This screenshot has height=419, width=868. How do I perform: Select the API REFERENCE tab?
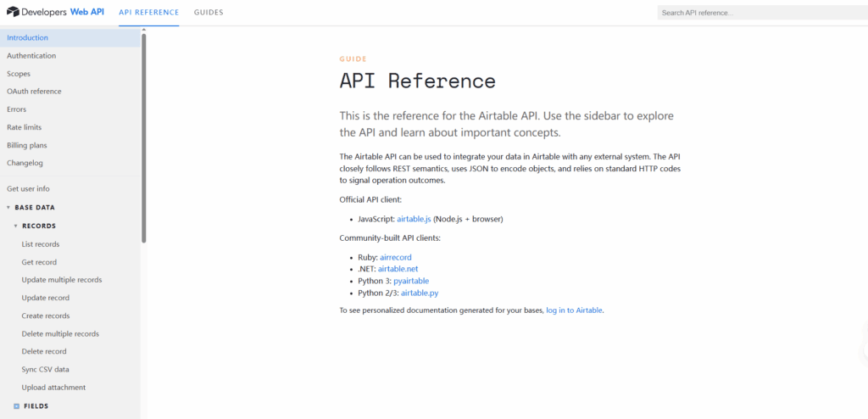click(x=149, y=12)
